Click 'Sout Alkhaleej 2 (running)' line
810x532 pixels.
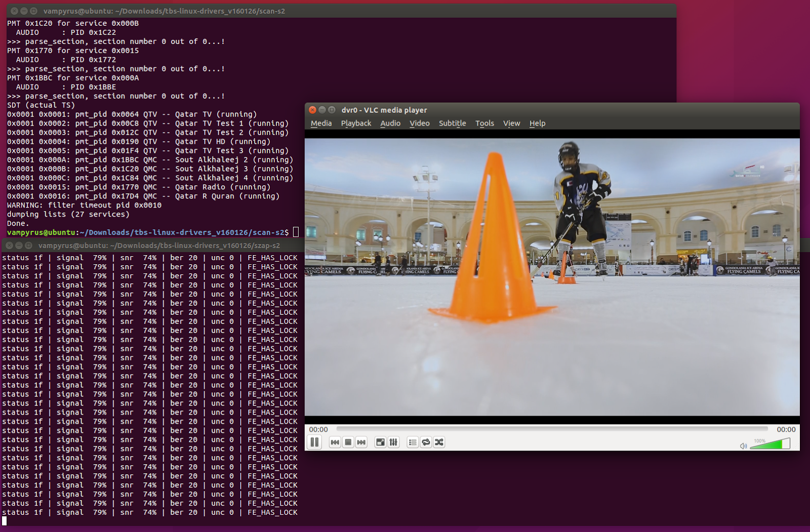tap(150, 160)
